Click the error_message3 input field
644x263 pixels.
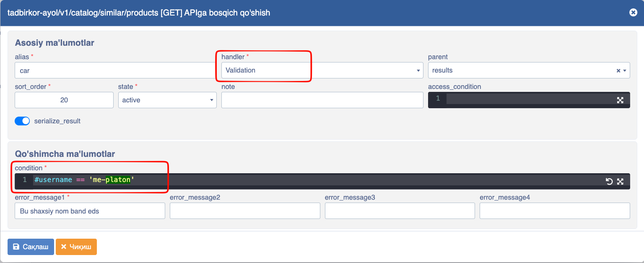(x=400, y=211)
